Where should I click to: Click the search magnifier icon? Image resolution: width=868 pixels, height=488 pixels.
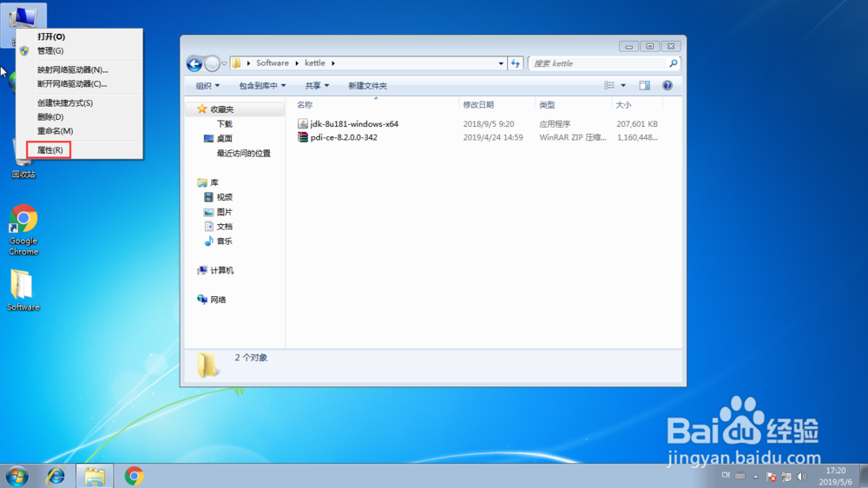(674, 63)
